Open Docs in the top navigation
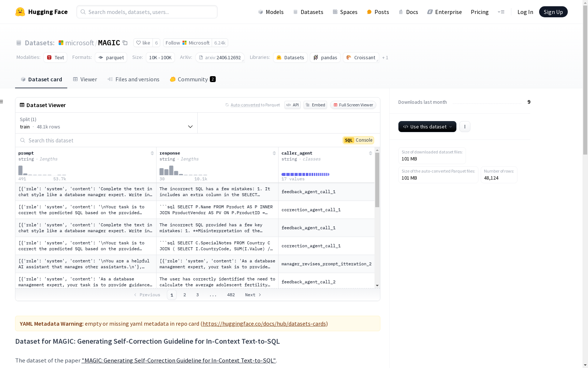The image size is (588, 368). (x=408, y=12)
